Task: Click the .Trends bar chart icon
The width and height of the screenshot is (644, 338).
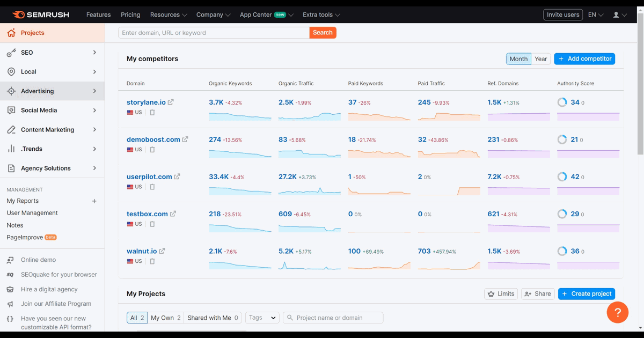Action: 11,149
